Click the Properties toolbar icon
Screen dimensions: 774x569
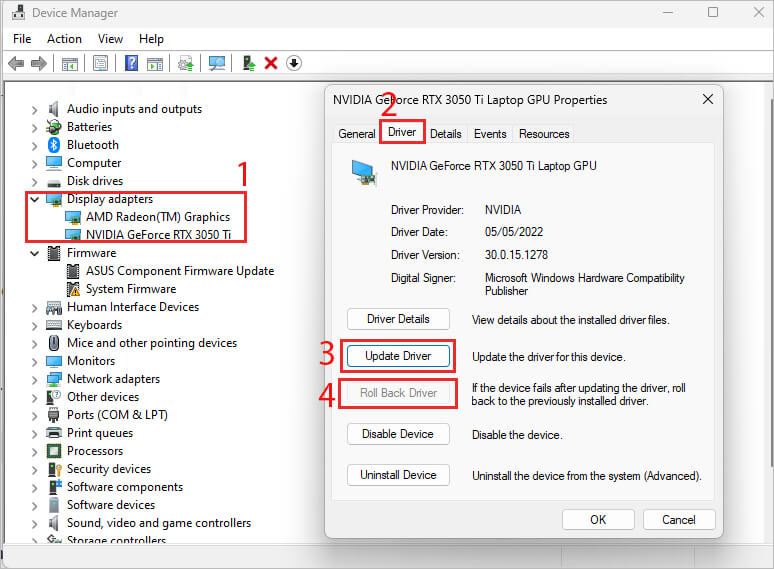[100, 63]
